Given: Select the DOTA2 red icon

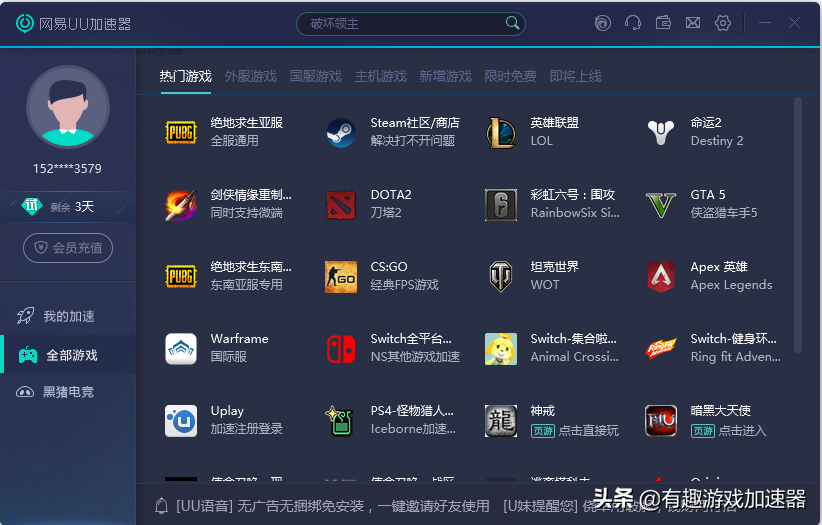Looking at the screenshot, I should [x=341, y=205].
